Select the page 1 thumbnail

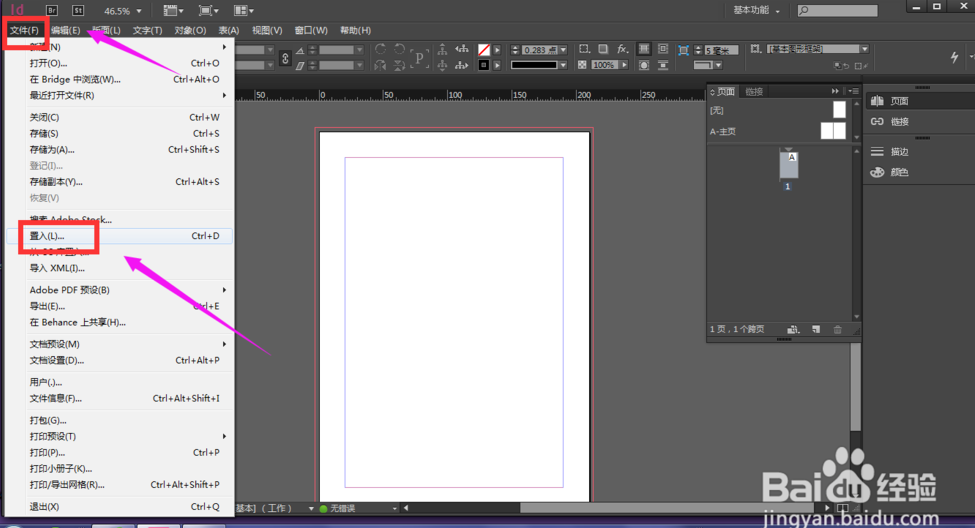point(788,165)
